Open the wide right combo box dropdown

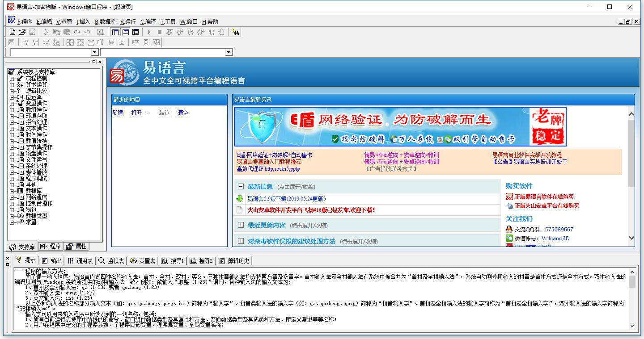click(x=229, y=53)
